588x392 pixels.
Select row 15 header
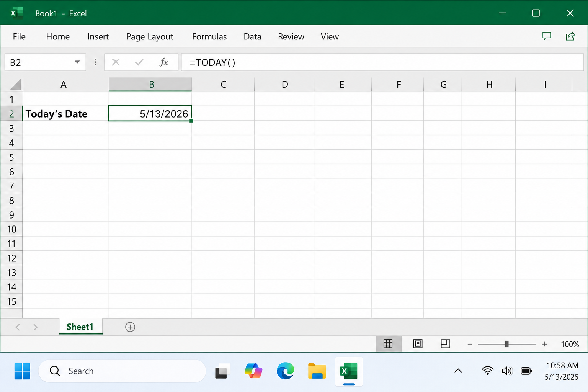[11, 301]
